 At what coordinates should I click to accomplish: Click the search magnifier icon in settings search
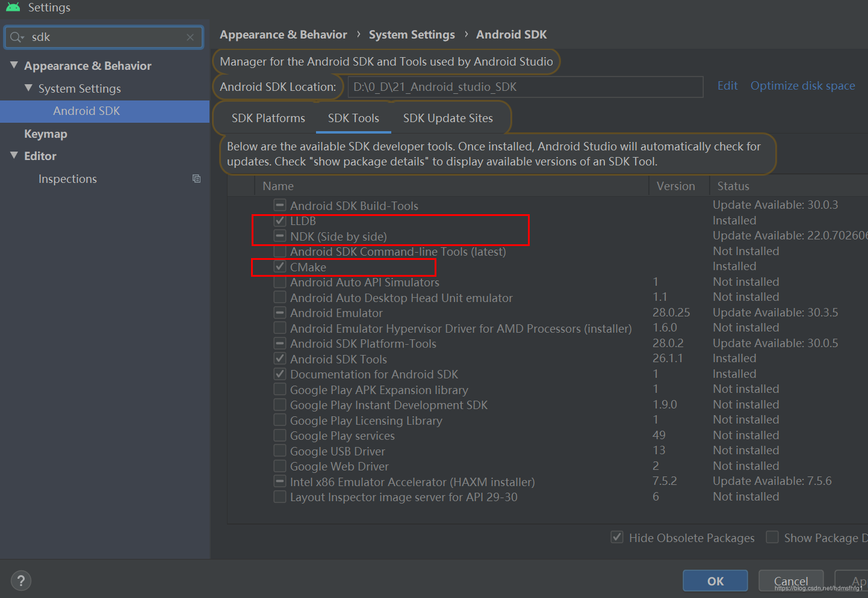point(16,37)
